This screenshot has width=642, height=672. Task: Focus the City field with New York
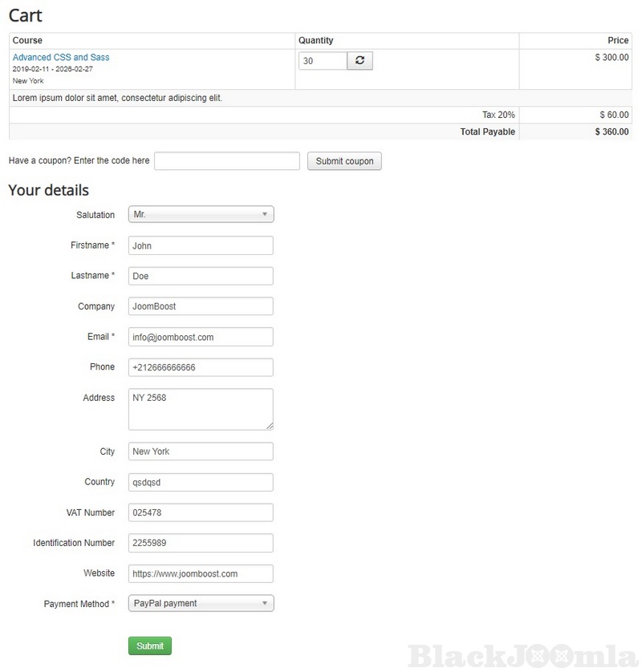click(201, 451)
